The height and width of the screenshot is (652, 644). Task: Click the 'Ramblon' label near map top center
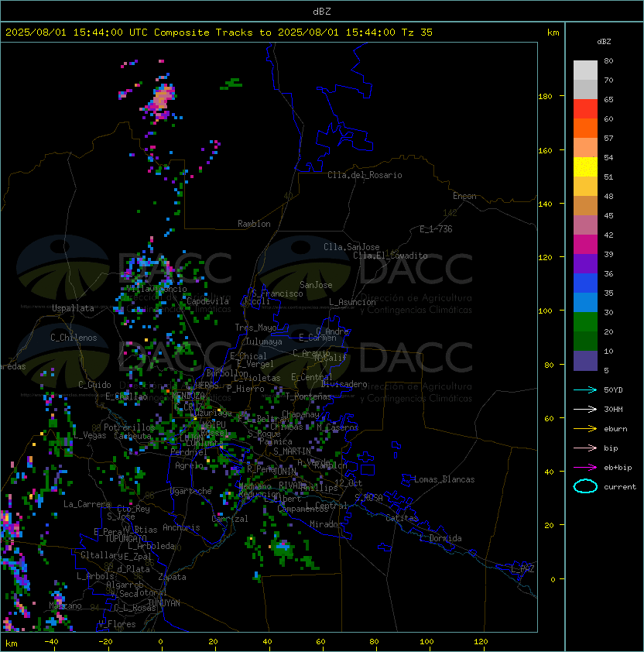254,224
